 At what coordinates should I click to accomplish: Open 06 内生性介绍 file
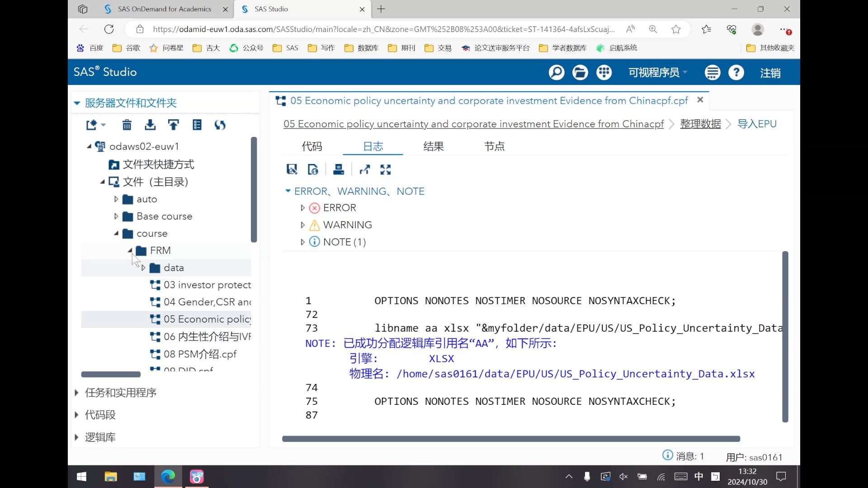coord(201,337)
